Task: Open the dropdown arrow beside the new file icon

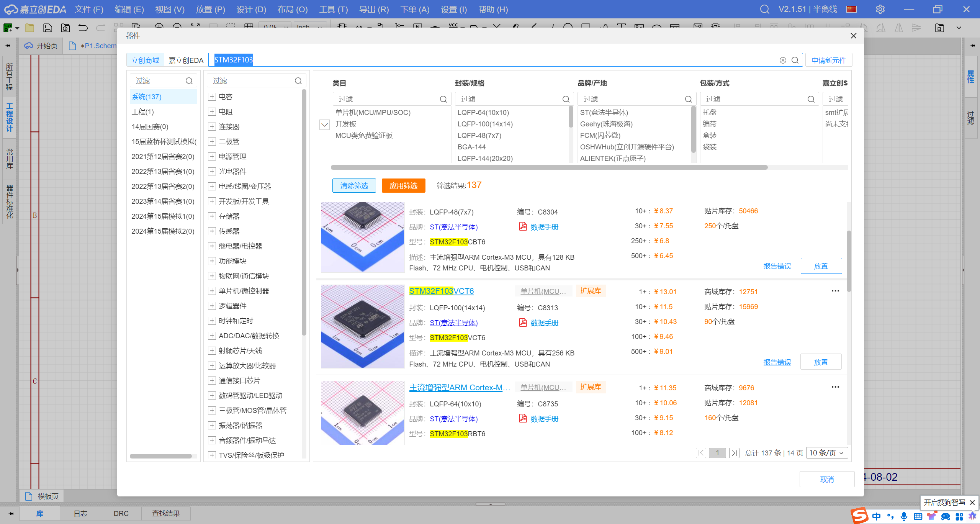Action: [x=17, y=28]
